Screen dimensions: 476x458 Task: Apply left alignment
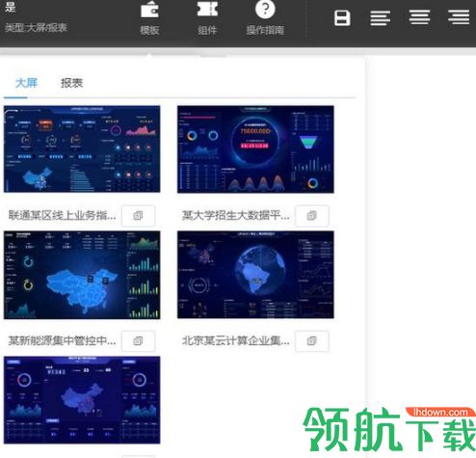point(380,18)
